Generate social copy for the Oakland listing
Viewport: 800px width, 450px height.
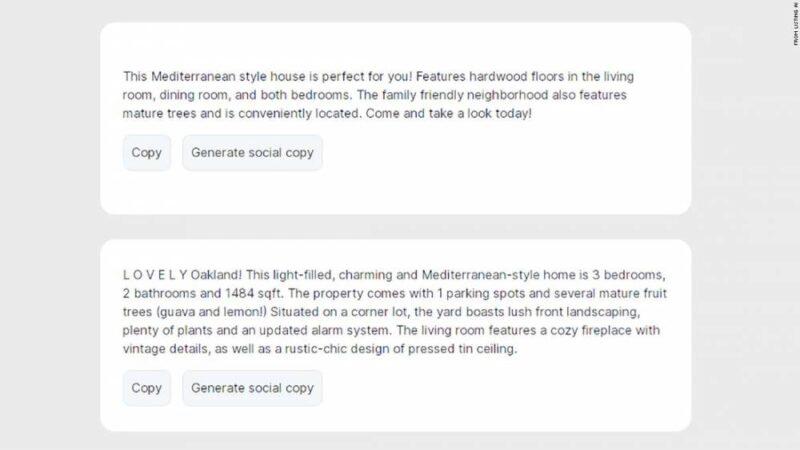252,388
